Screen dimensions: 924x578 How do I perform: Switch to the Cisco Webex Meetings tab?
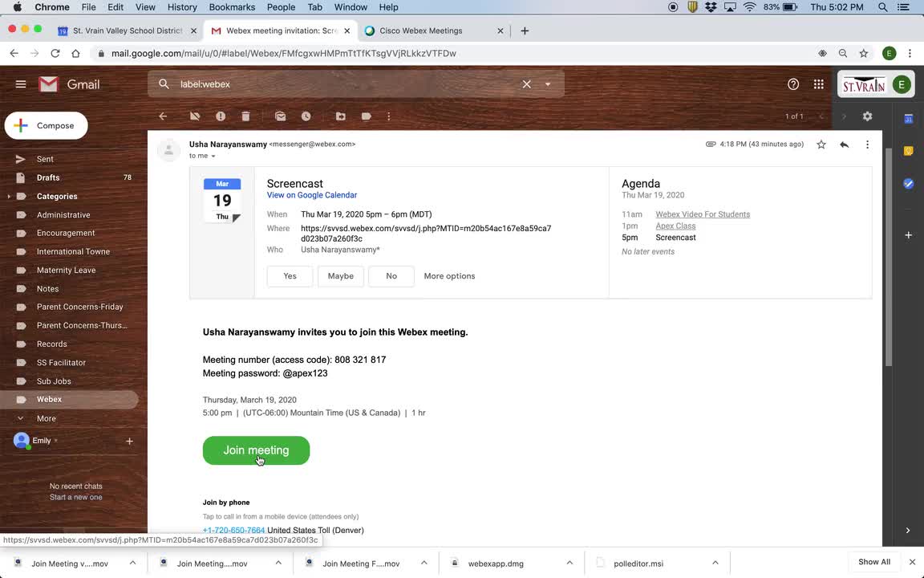(x=420, y=31)
